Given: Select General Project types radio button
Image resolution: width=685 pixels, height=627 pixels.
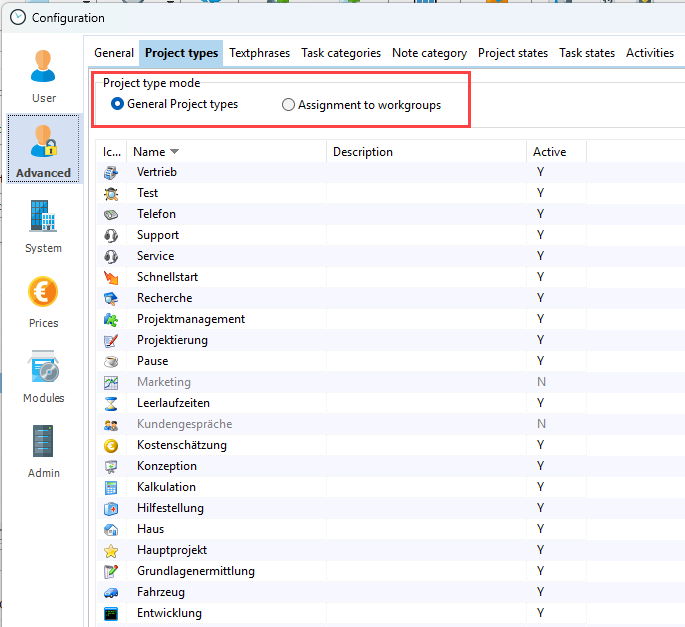Looking at the screenshot, I should (x=118, y=104).
